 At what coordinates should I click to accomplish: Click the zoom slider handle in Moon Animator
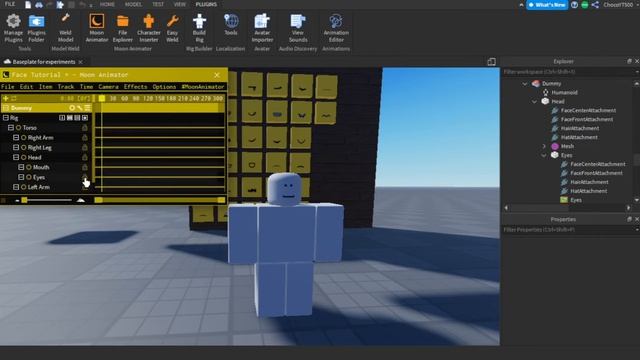click(24, 200)
